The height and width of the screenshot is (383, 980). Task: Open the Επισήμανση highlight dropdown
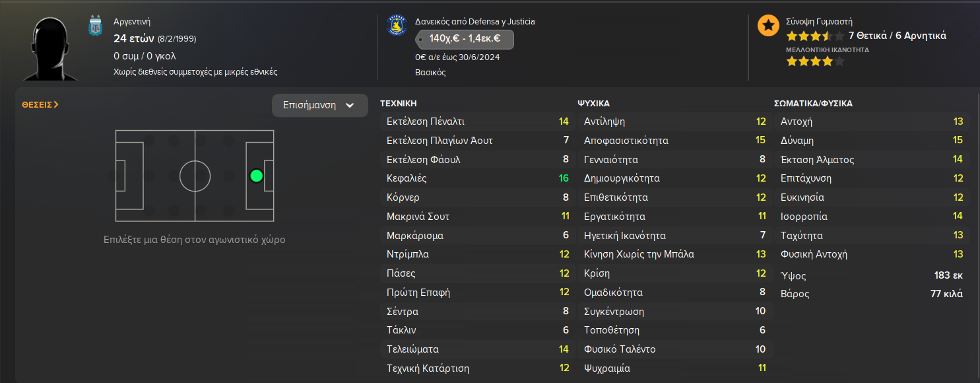click(319, 105)
